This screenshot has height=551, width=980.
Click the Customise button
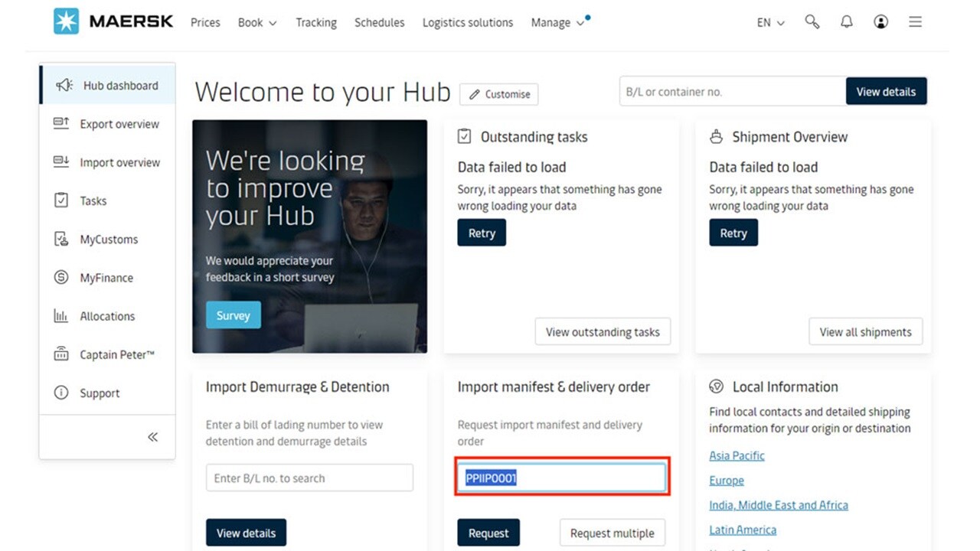(499, 94)
